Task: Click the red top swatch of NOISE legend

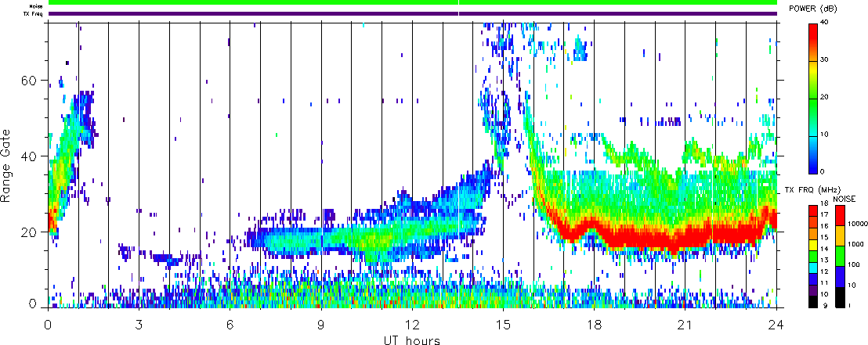Action: 840,215
